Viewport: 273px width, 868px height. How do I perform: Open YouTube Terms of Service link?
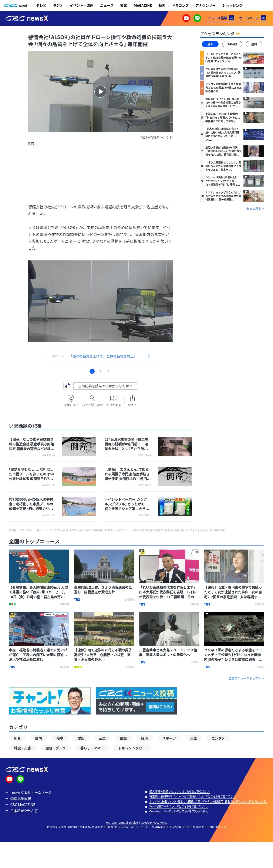pyautogui.click(x=122, y=823)
